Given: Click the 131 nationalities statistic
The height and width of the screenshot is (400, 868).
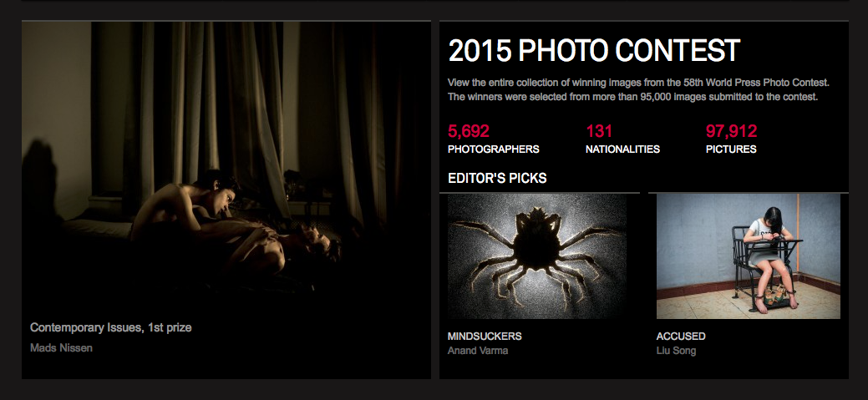Looking at the screenshot, I should coord(599,131).
